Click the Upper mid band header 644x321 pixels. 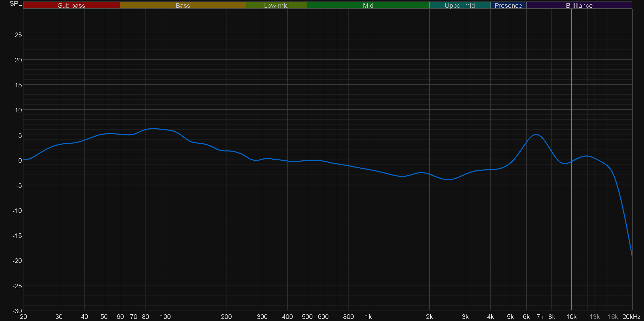click(460, 5)
